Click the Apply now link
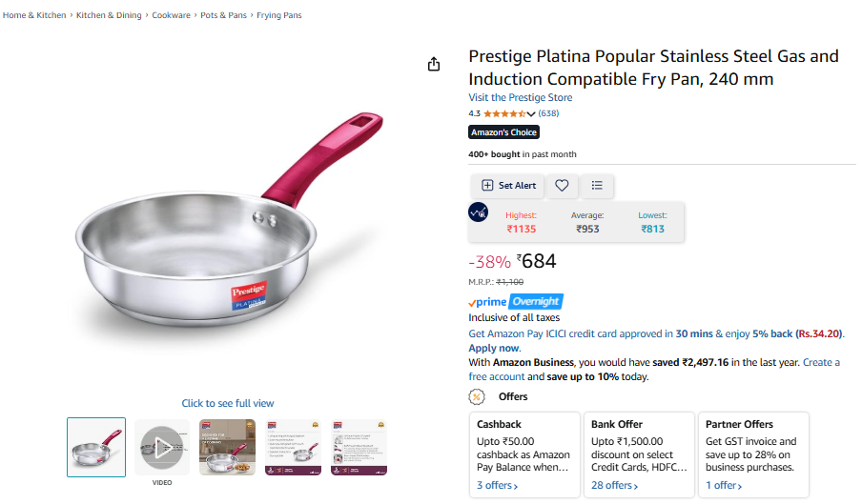 tap(493, 348)
